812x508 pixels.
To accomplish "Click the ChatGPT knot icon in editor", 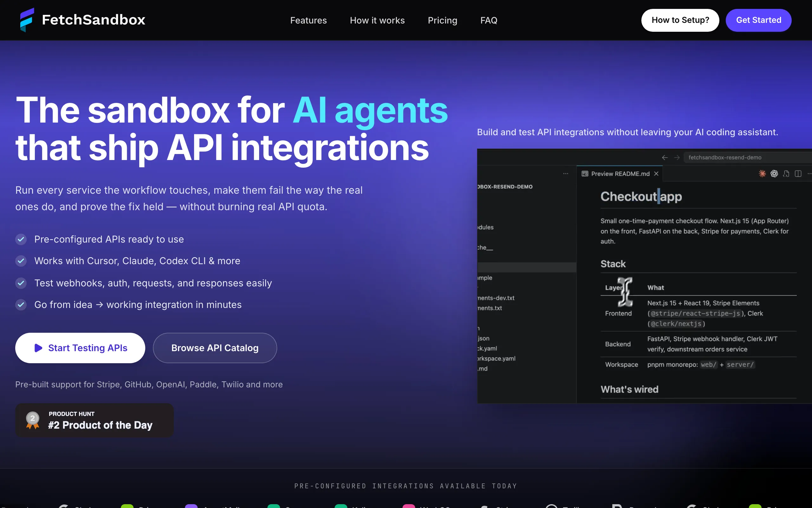I will coord(774,173).
